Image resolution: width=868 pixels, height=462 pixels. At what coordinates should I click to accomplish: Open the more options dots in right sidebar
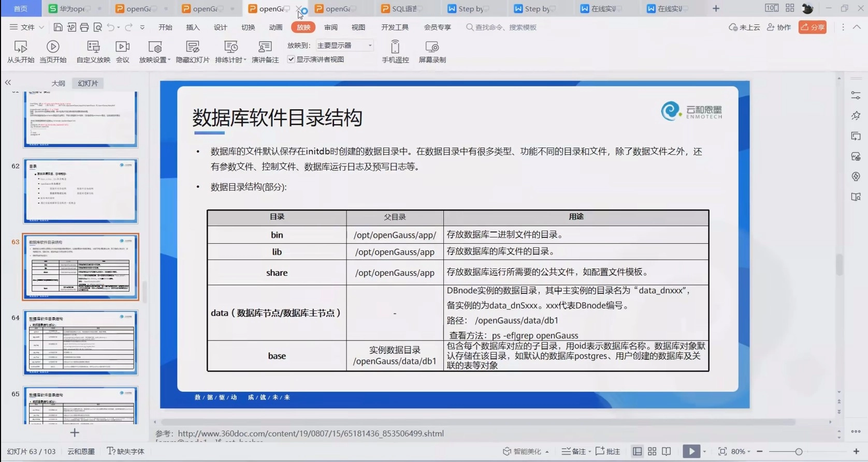pos(856,431)
